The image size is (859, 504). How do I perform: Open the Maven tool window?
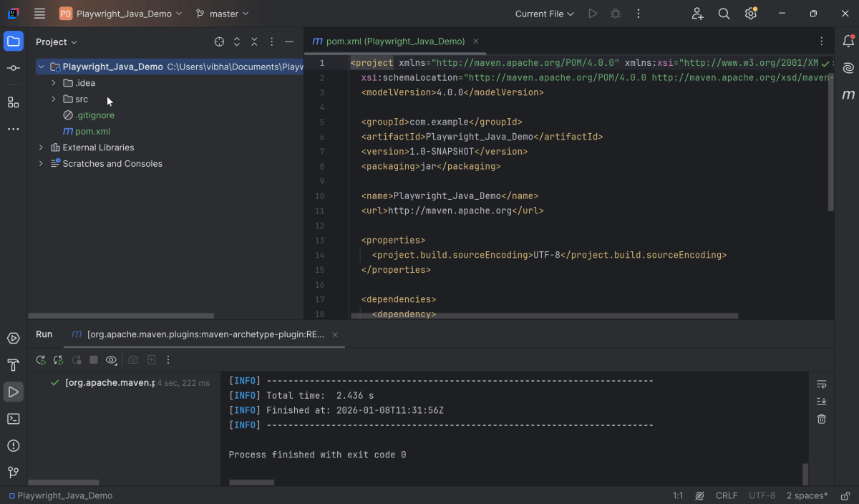pos(848,94)
